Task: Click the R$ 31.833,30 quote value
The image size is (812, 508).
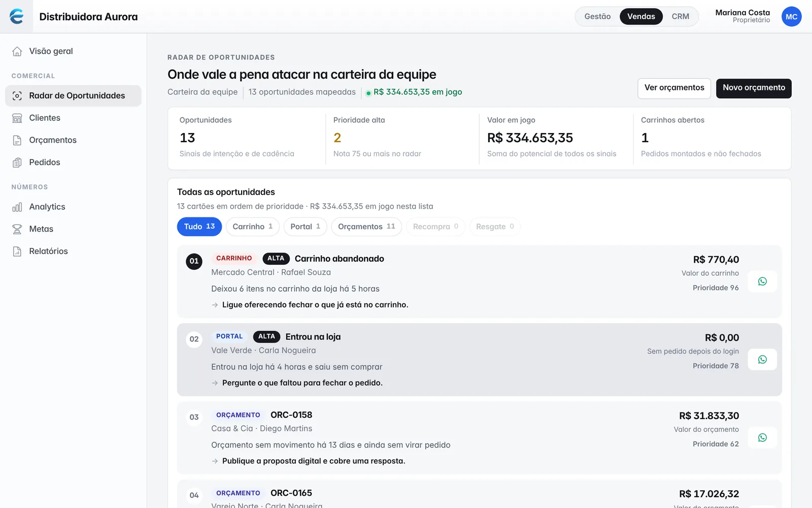Action: point(709,416)
